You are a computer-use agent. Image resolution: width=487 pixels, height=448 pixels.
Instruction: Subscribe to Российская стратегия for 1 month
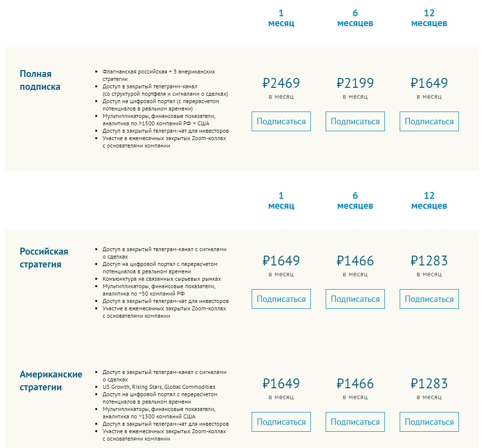click(x=281, y=299)
